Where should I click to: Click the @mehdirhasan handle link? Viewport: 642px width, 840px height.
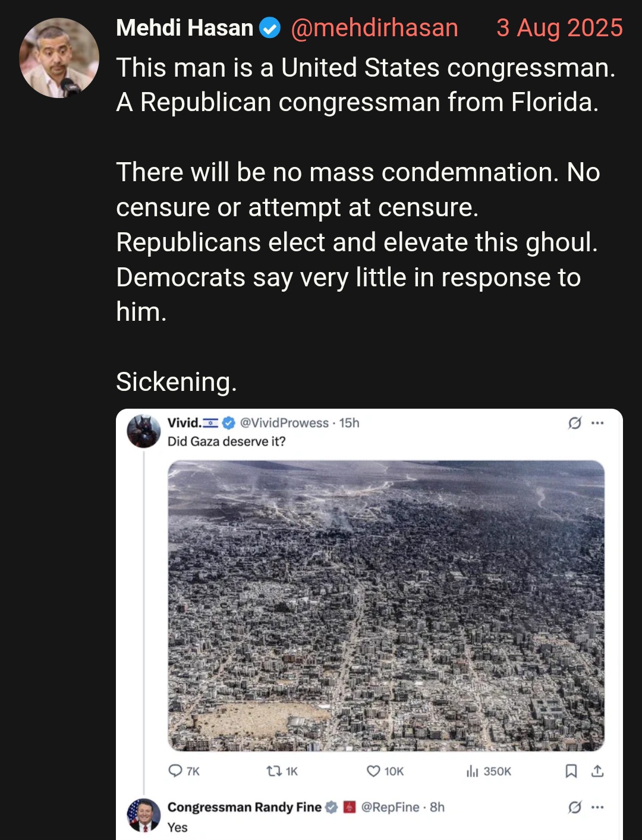[x=374, y=28]
